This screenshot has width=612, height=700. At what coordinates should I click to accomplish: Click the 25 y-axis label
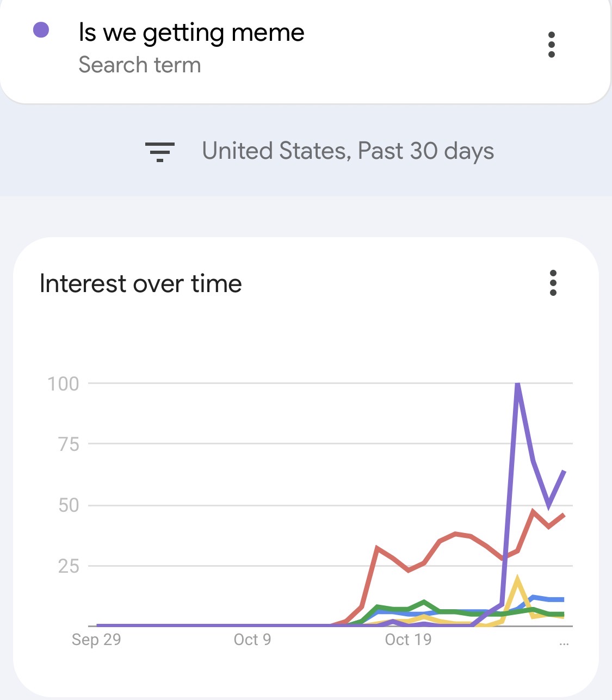pyautogui.click(x=69, y=566)
